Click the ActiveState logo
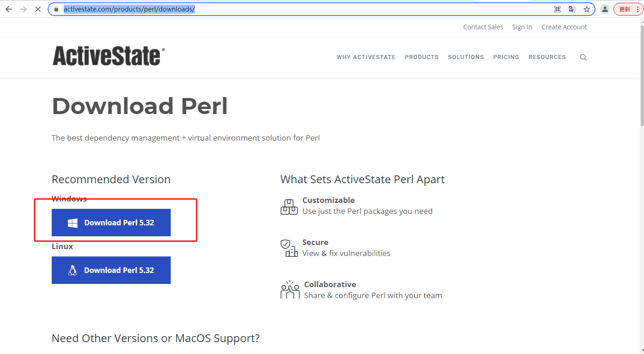 (x=108, y=55)
